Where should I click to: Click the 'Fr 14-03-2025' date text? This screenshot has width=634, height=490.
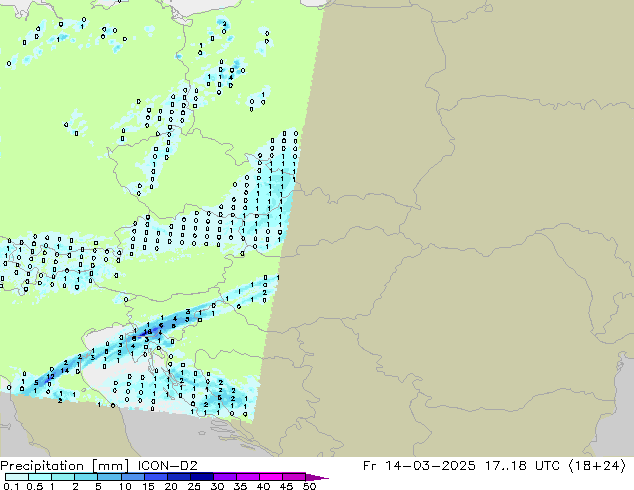(419, 466)
